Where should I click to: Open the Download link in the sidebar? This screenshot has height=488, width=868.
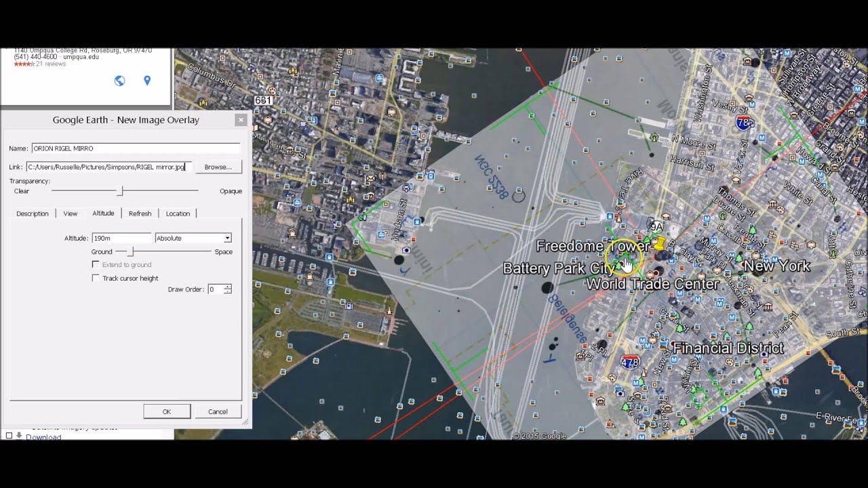43,436
